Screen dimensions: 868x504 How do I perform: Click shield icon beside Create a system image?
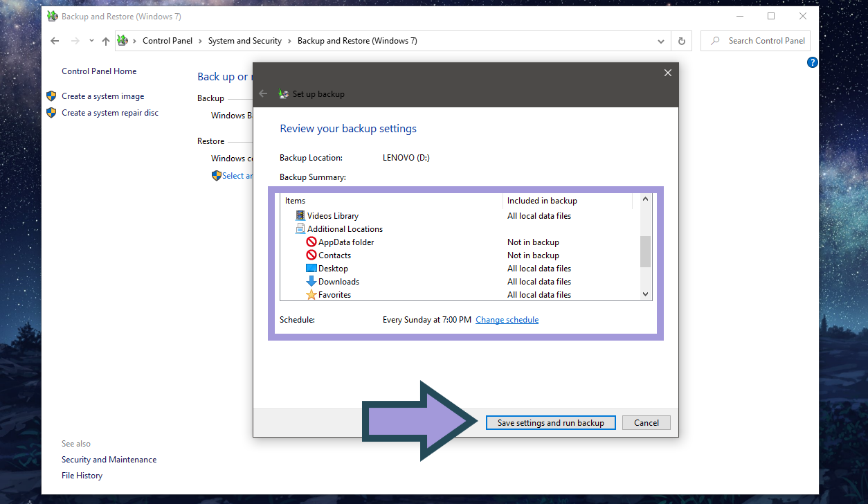pyautogui.click(x=51, y=96)
